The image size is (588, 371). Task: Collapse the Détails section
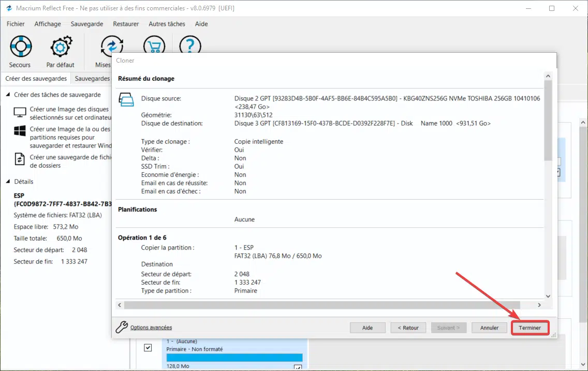click(x=8, y=182)
